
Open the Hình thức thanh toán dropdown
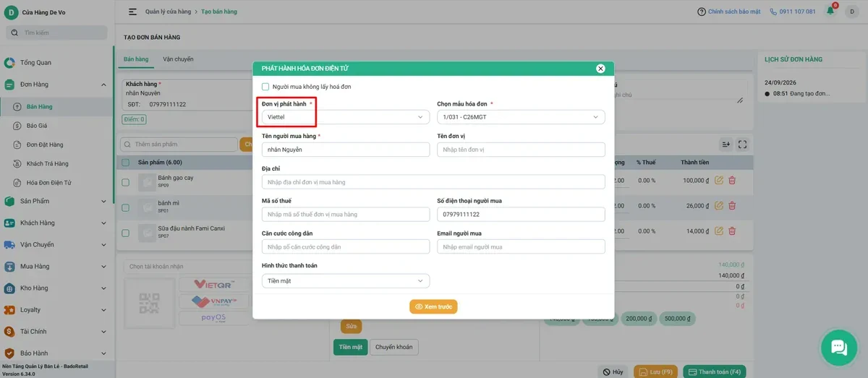tap(346, 280)
